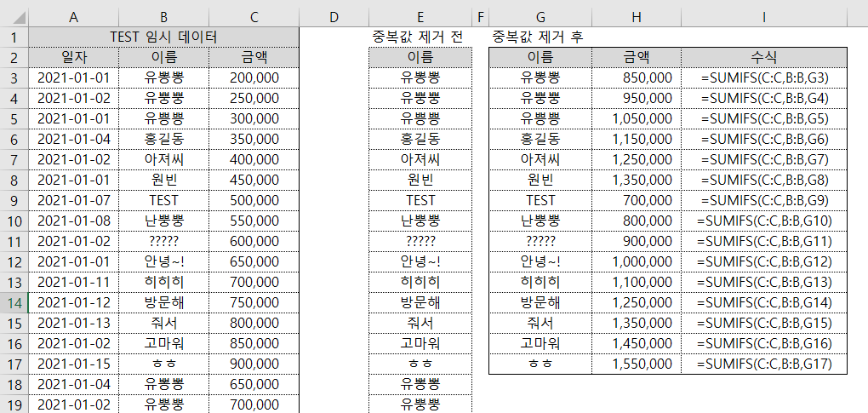
Task: Click amount cell 500,000
Action: click(254, 200)
